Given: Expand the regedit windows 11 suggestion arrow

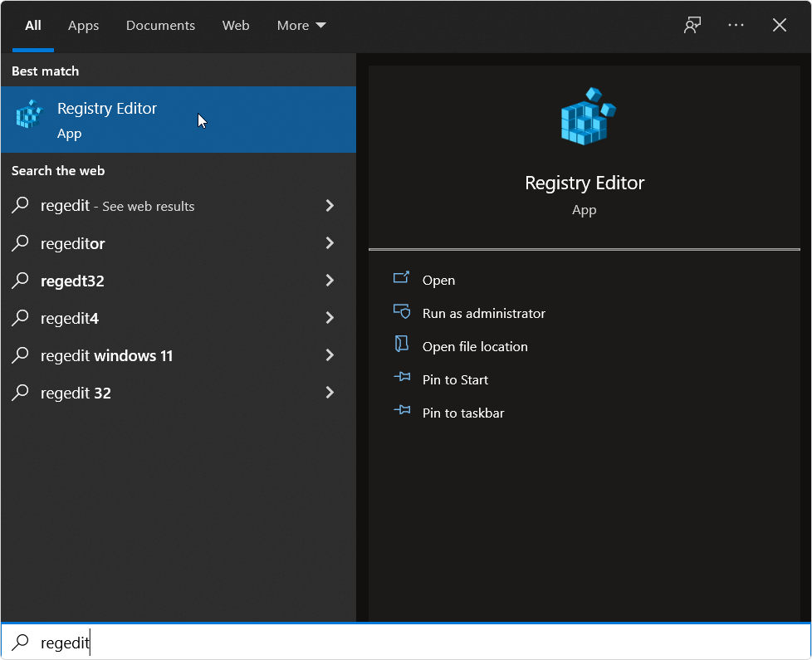Looking at the screenshot, I should [x=330, y=354].
